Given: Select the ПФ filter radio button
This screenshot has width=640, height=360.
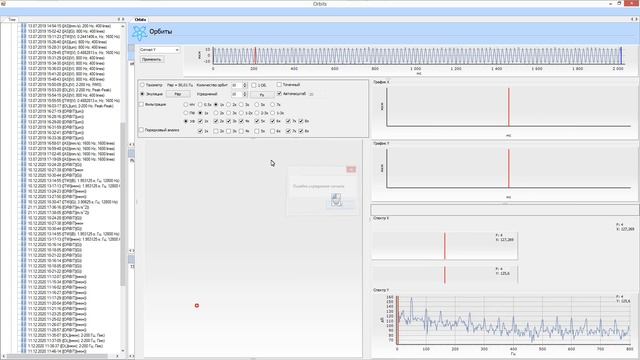Looking at the screenshot, I should [x=186, y=113].
